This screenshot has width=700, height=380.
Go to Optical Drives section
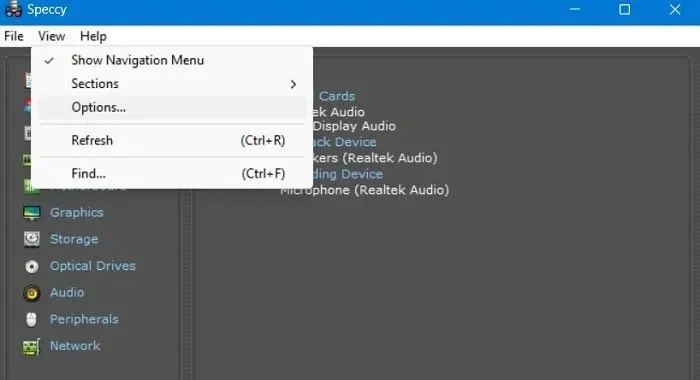(93, 266)
